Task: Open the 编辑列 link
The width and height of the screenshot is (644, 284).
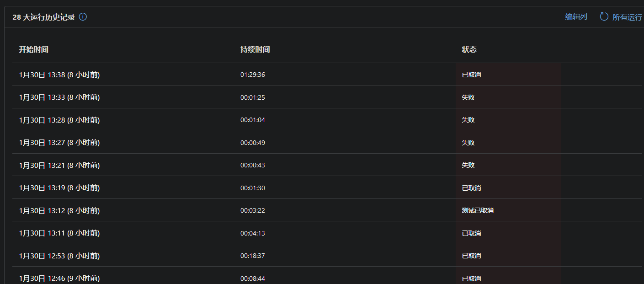Action: 576,17
